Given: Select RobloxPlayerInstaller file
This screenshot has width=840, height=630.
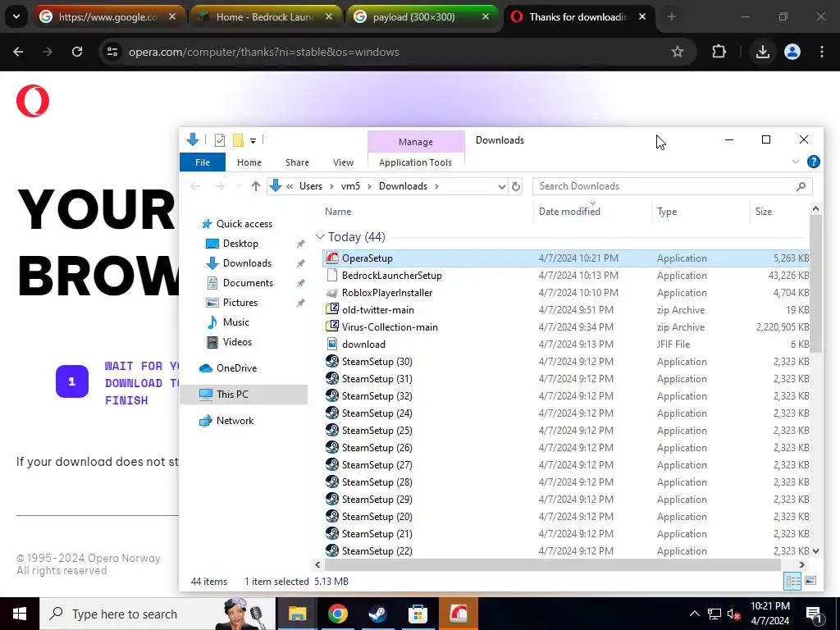Looking at the screenshot, I should click(566, 293).
